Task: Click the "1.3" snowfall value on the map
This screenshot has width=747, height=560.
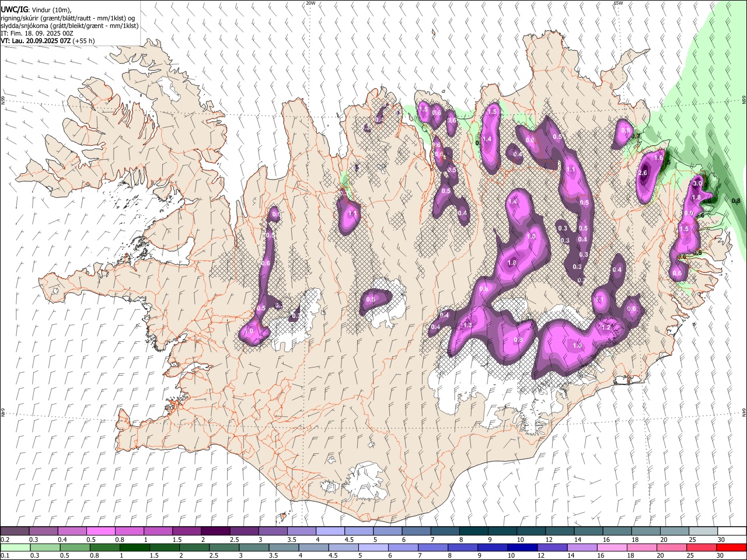Action: pyautogui.click(x=467, y=325)
